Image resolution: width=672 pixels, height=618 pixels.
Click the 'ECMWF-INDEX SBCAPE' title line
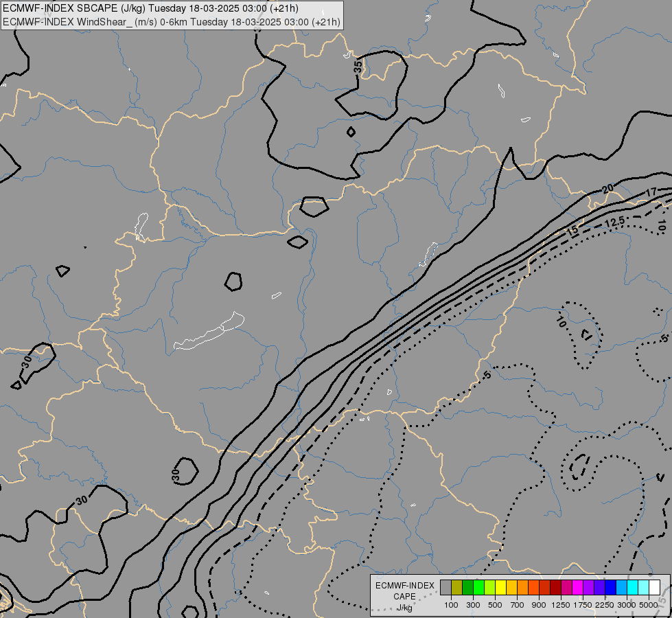pos(150,8)
